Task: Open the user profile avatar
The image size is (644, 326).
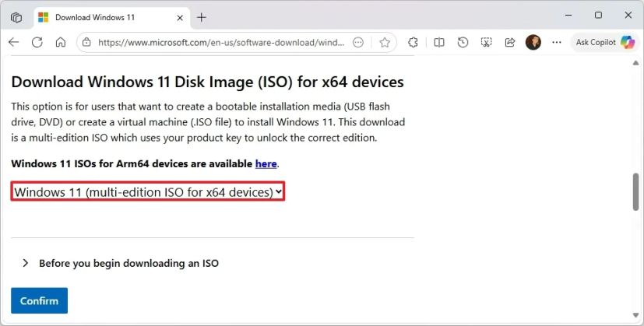Action: coord(533,43)
